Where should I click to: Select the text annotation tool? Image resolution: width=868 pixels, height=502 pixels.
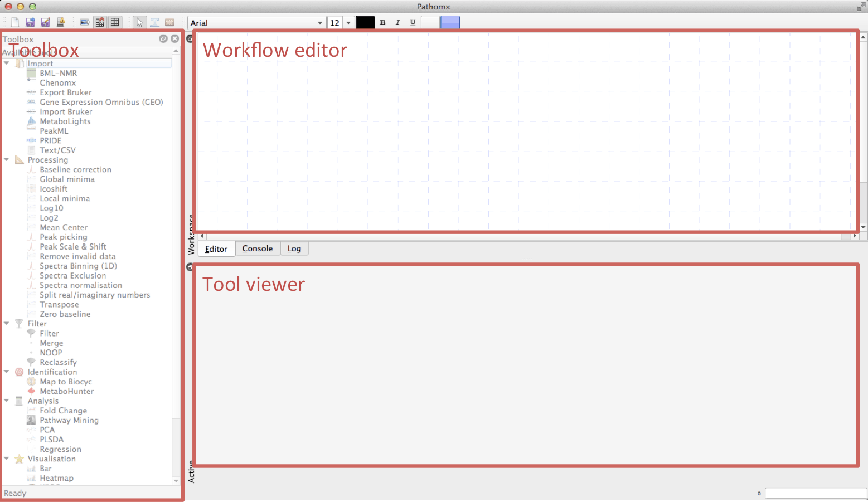pyautogui.click(x=155, y=22)
